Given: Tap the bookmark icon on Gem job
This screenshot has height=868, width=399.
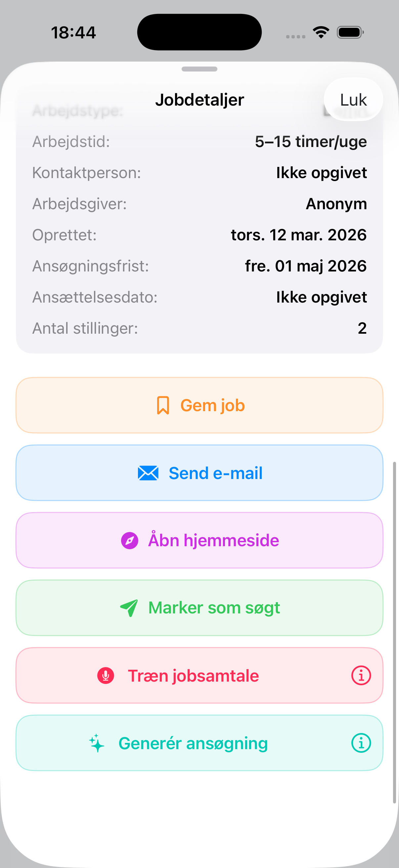Looking at the screenshot, I should [x=163, y=405].
